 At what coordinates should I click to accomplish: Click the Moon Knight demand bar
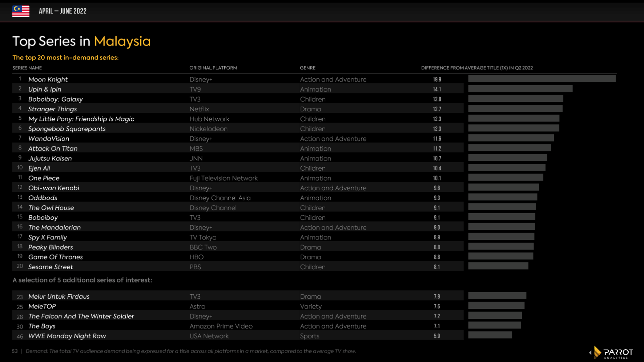click(542, 79)
